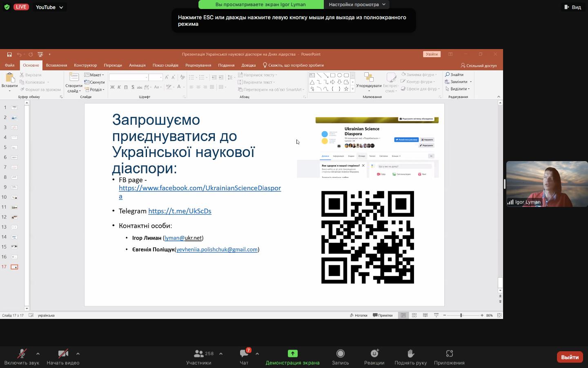The height and width of the screenshot is (368, 588).
Task: Open the Participants list icon
Action: pos(199,354)
